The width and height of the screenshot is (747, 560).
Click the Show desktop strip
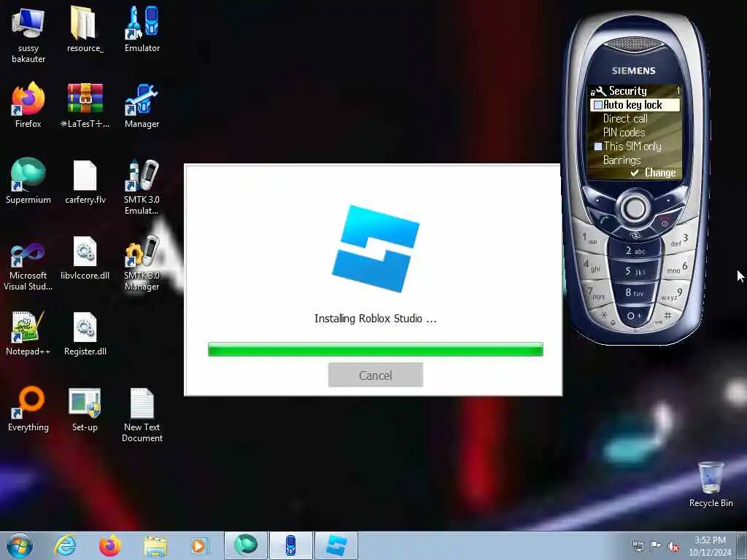pyautogui.click(x=742, y=545)
